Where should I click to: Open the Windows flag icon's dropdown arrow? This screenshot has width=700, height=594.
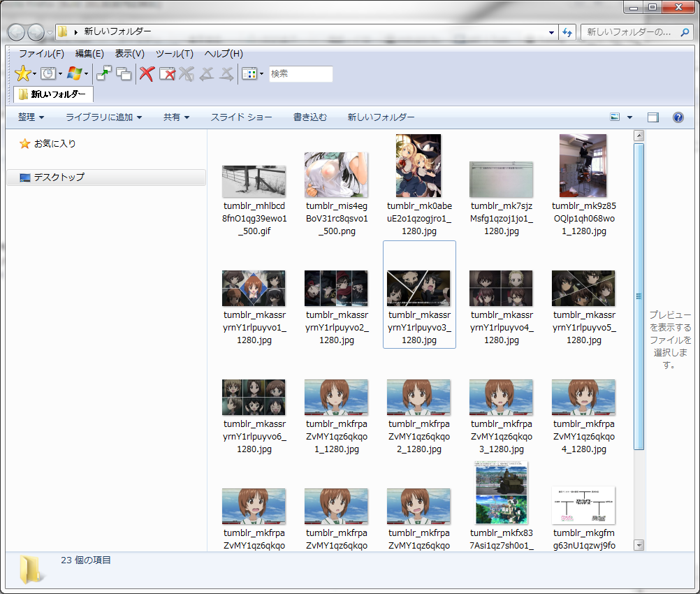click(86, 74)
